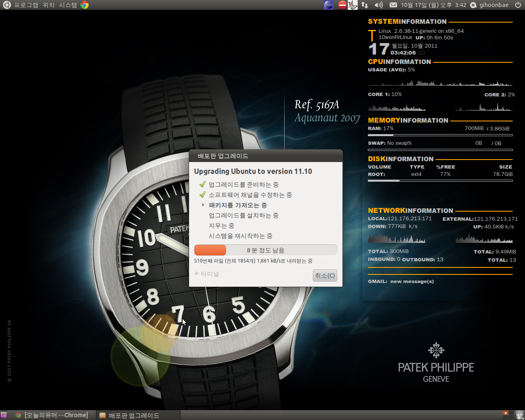Click the chat status icon beside gihoonbae
This screenshot has width=525, height=420.
473,5
